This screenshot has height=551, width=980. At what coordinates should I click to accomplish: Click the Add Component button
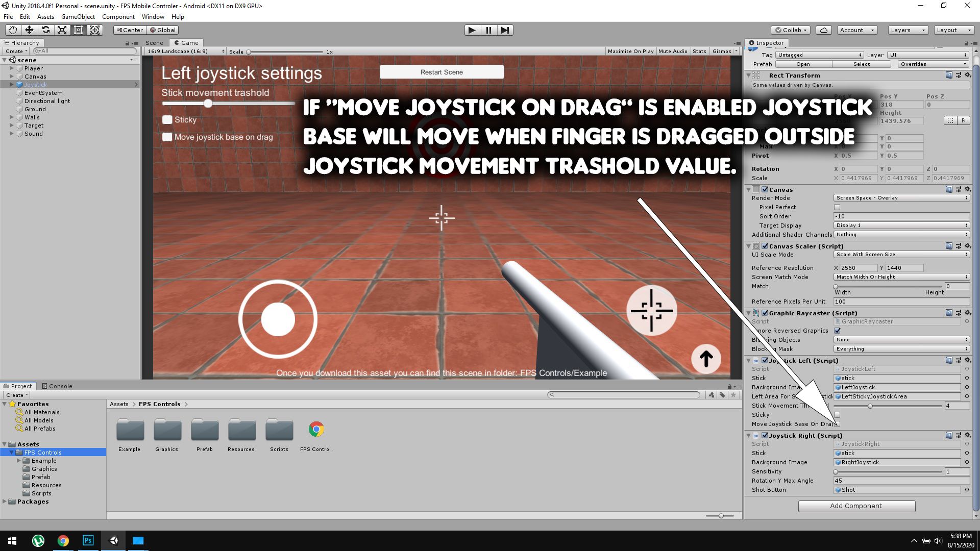(856, 506)
